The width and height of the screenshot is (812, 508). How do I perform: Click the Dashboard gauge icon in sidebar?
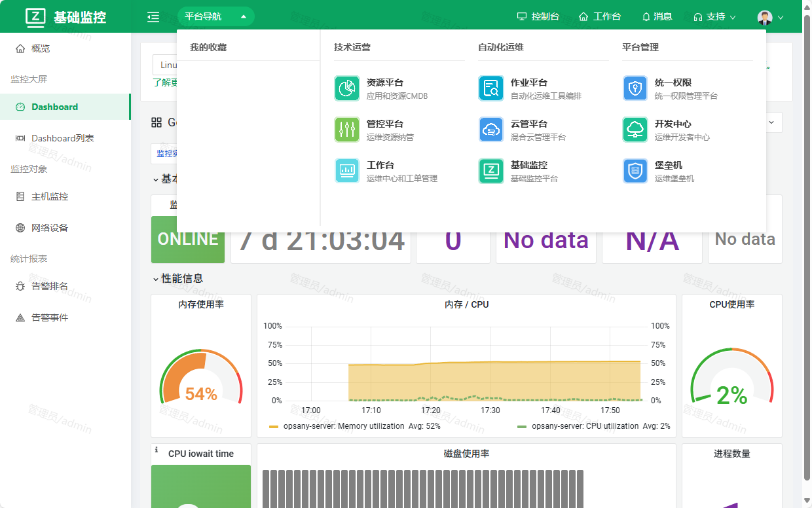pos(20,107)
